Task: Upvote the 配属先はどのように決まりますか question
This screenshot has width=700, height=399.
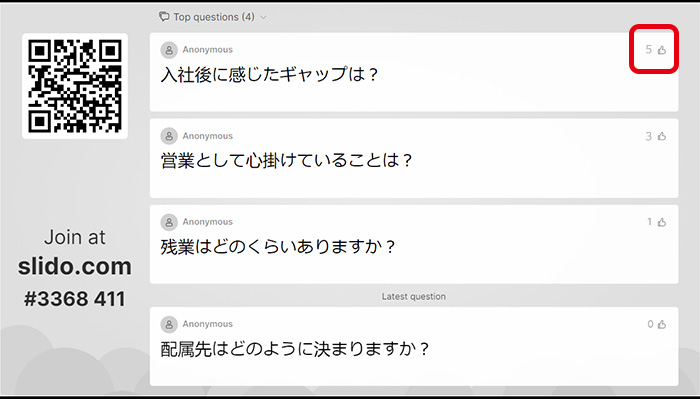Action: tap(662, 324)
